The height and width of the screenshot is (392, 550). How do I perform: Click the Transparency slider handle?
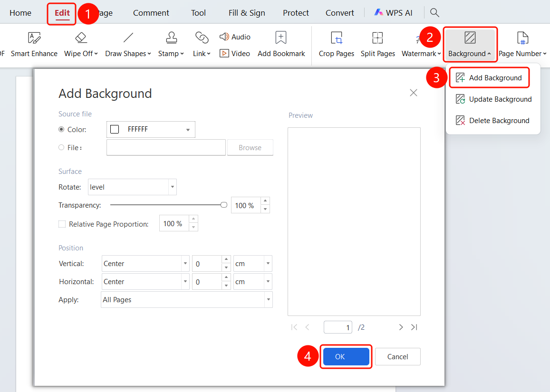(224, 205)
